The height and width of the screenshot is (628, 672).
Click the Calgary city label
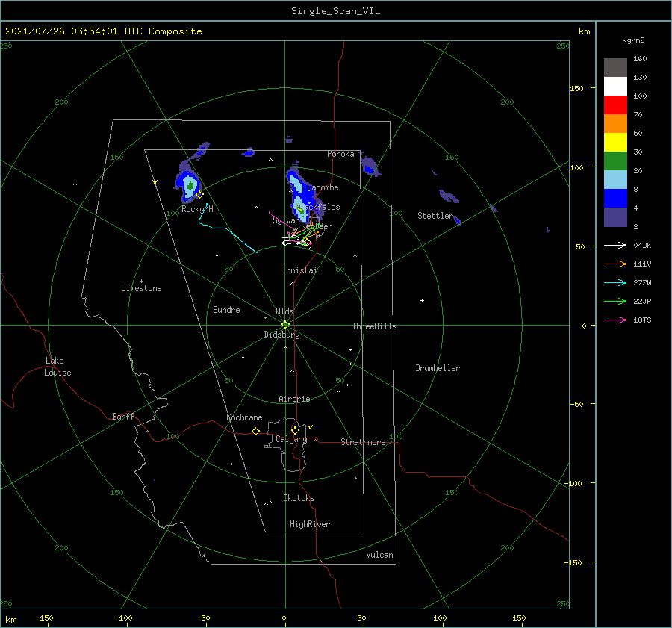pyautogui.click(x=291, y=439)
